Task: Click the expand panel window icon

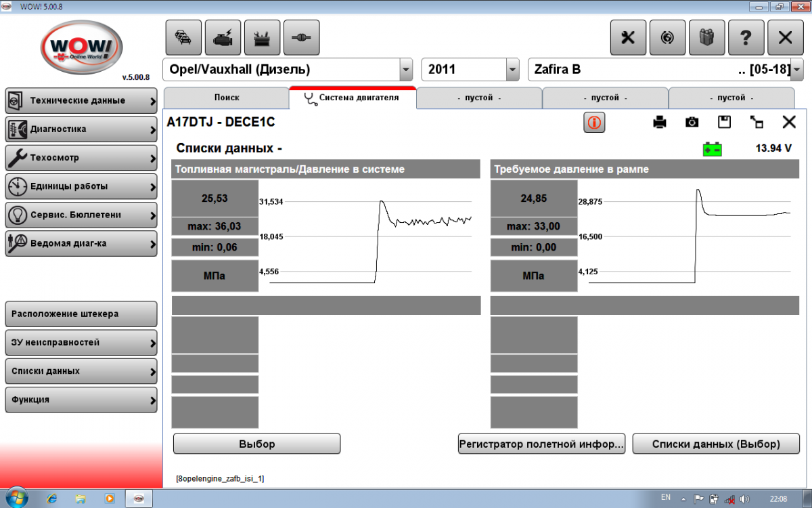Action: (757, 122)
